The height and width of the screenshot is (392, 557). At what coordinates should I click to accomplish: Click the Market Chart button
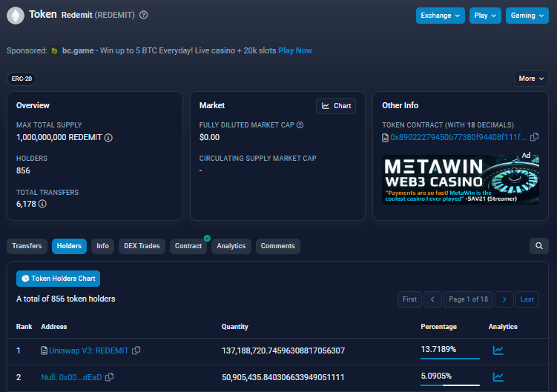pos(336,106)
